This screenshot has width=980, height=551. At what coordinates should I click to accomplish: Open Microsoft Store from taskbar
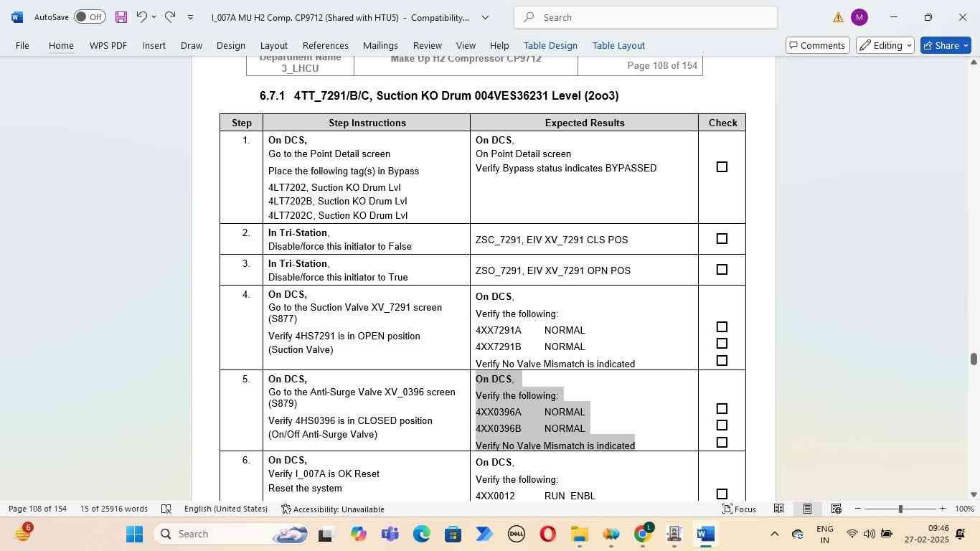tap(453, 534)
